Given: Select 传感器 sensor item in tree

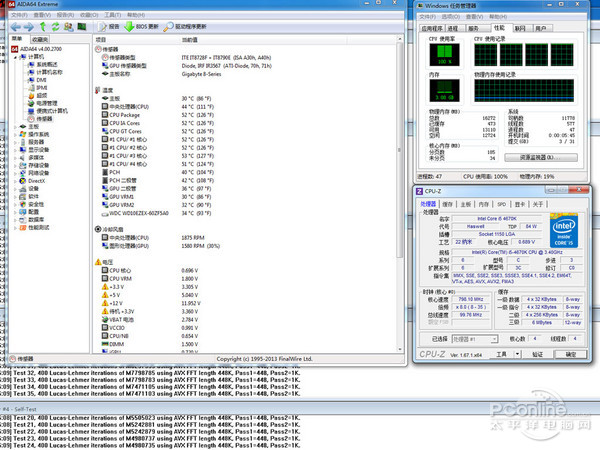Looking at the screenshot, I should 44,118.
